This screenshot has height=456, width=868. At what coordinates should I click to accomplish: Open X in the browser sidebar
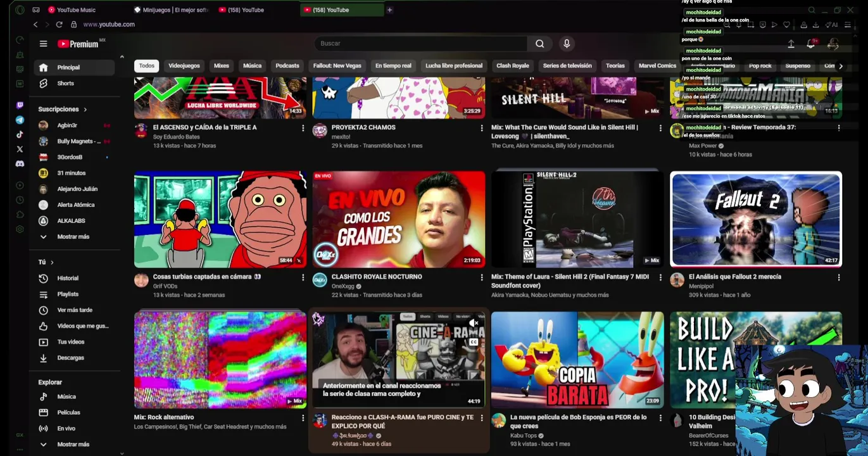point(20,149)
